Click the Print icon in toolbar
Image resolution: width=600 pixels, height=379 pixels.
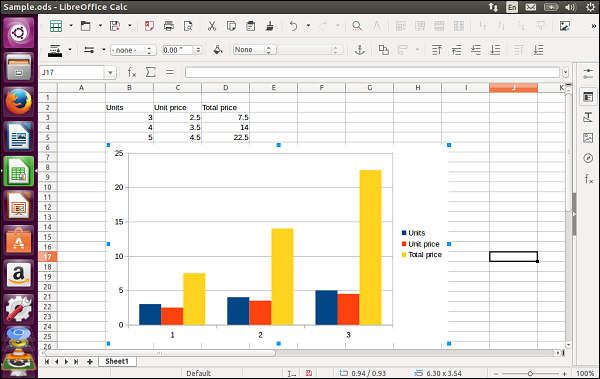coord(168,26)
